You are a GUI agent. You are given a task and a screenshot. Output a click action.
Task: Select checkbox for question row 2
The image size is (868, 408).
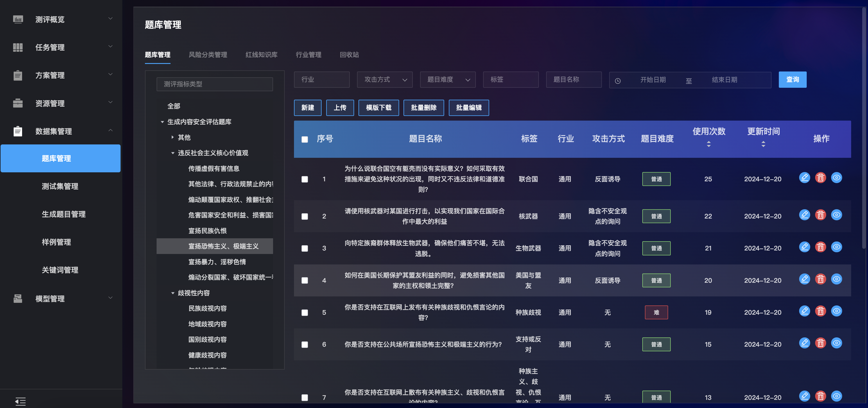tap(305, 216)
